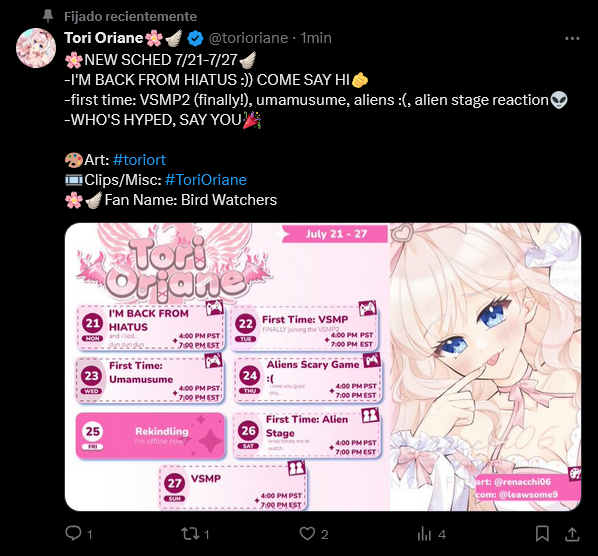Share the post via upload arrow icon
This screenshot has width=598, height=556.
click(x=572, y=534)
